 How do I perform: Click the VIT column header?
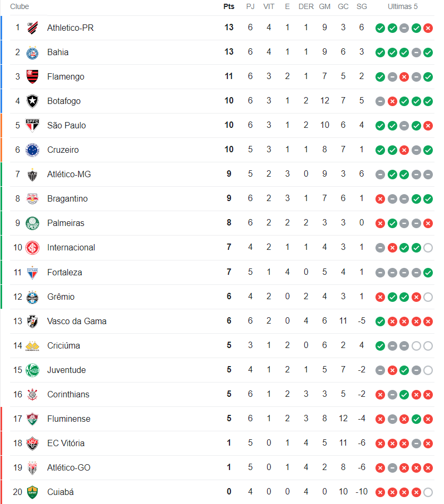269,6
